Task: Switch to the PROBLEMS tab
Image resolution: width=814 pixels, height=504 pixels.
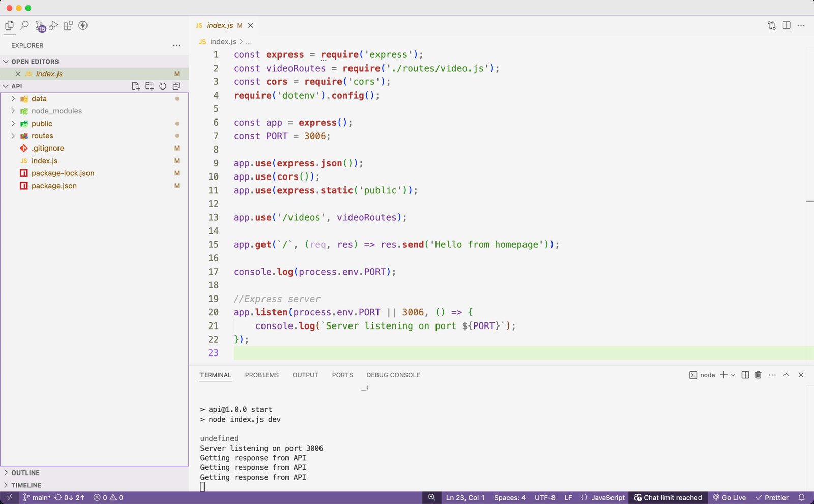Action: [261, 375]
